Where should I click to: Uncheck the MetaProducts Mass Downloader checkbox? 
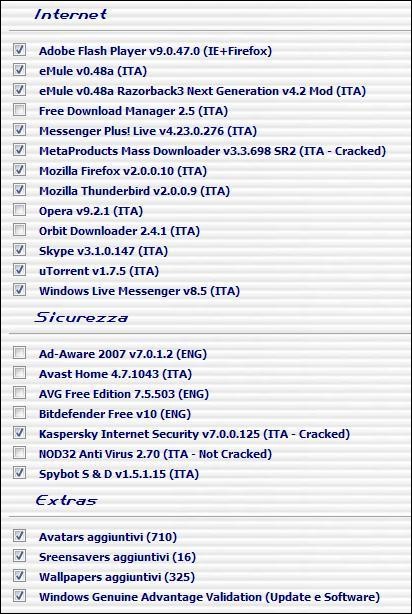19,150
